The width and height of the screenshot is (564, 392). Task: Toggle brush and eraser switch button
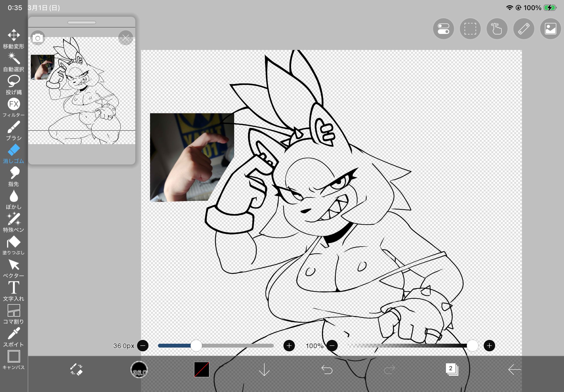click(x=76, y=369)
